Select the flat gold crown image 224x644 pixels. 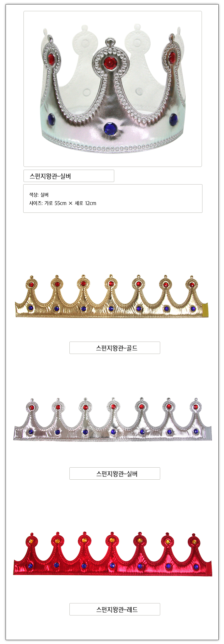[112, 296]
